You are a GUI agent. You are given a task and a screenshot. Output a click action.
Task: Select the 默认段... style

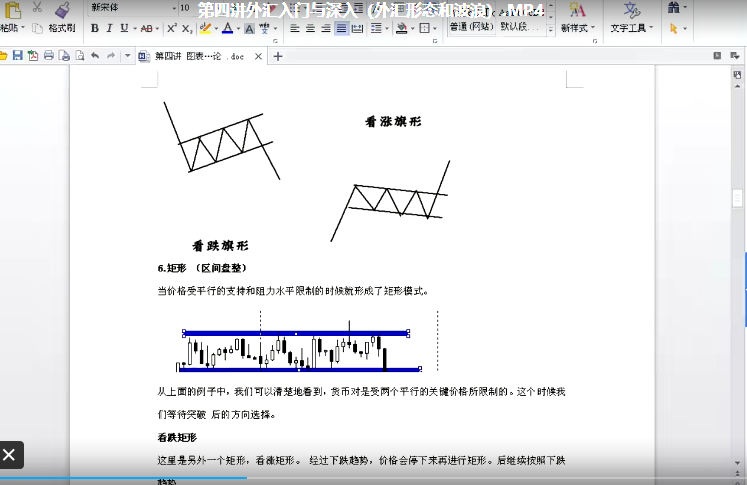(x=519, y=27)
